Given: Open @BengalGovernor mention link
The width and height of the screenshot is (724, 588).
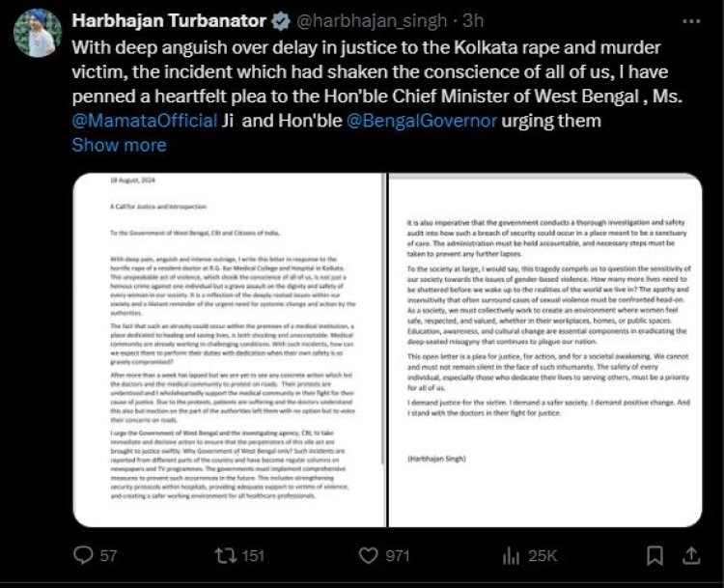Looking at the screenshot, I should (422, 121).
